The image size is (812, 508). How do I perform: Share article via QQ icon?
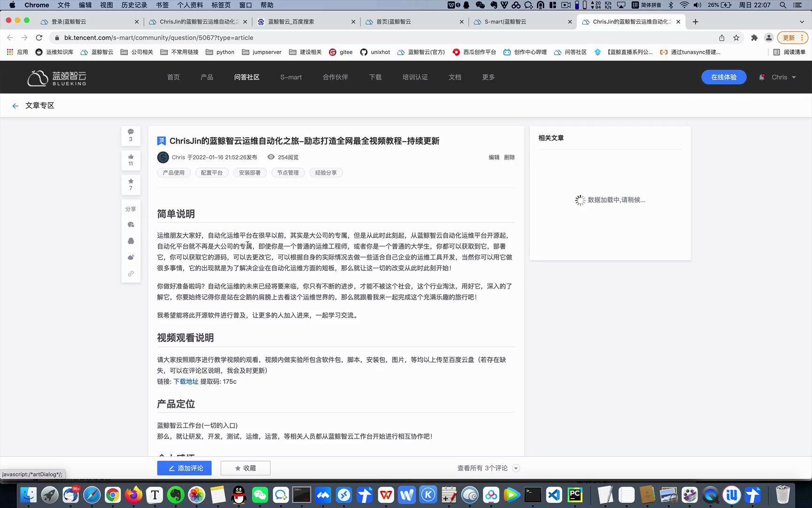(131, 241)
